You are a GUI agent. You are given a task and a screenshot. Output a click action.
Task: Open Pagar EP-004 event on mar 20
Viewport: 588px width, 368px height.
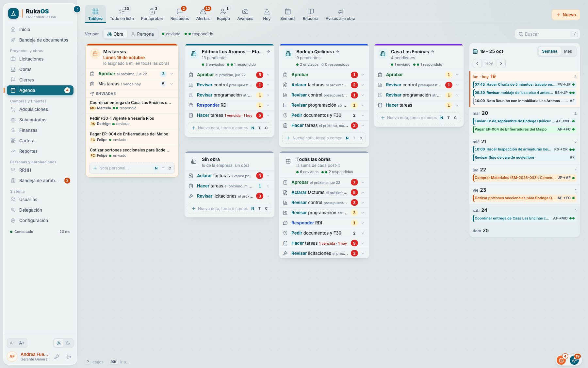click(524, 130)
